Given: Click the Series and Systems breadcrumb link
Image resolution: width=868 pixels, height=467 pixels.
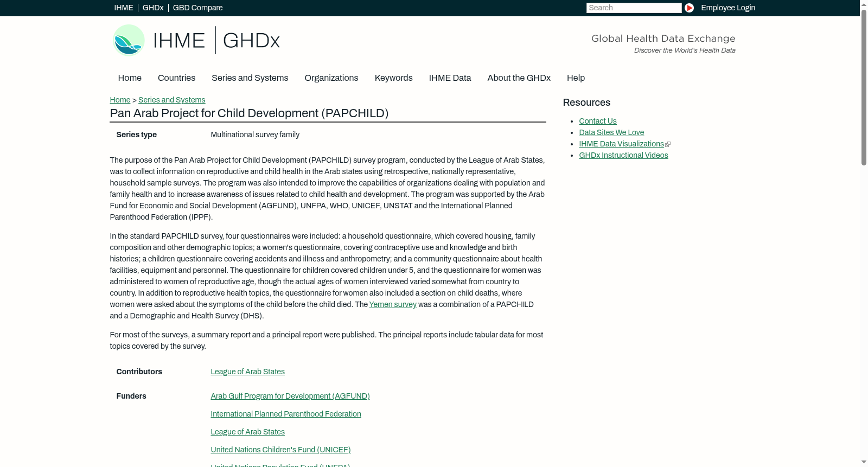Looking at the screenshot, I should [x=171, y=100].
